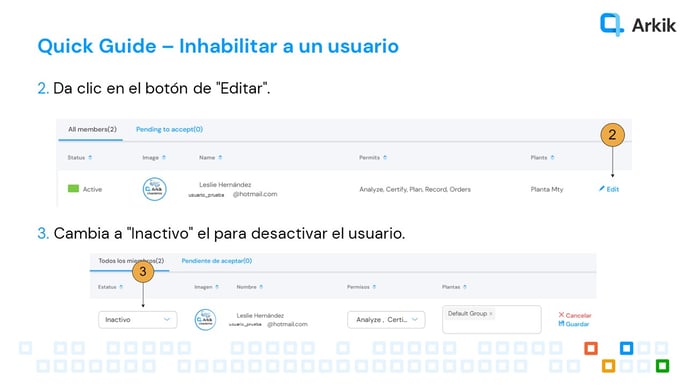Select the Active status text
688x387 pixels.
click(92, 190)
